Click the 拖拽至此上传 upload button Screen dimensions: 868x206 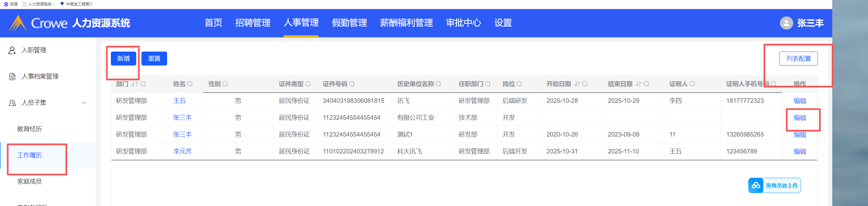774,185
